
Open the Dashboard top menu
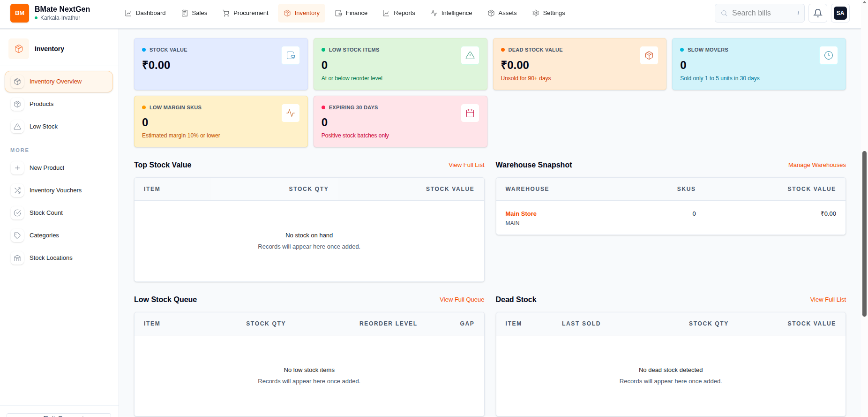pyautogui.click(x=145, y=13)
